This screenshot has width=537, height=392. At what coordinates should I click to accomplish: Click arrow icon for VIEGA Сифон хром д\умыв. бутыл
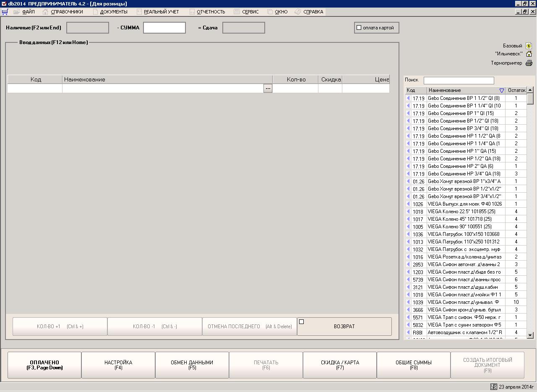tap(408, 310)
